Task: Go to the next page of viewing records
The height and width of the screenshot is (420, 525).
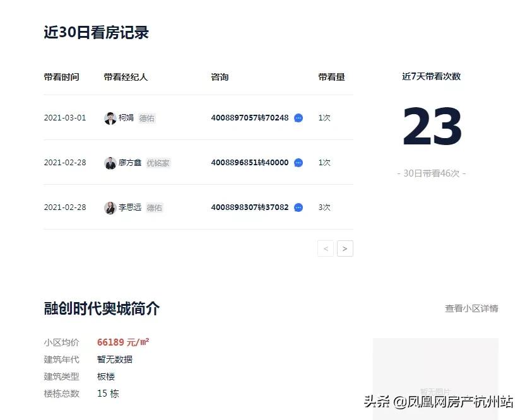Action: (x=345, y=248)
